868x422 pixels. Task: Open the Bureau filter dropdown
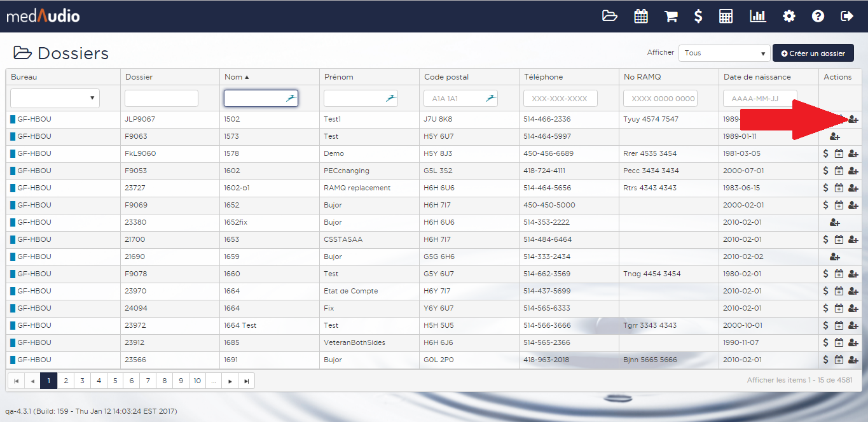tap(55, 98)
